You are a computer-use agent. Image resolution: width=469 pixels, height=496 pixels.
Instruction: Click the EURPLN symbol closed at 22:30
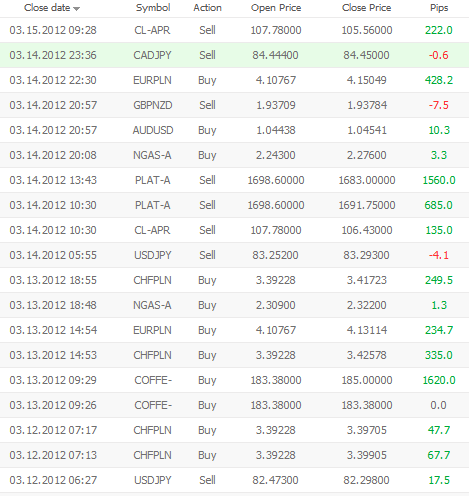(x=152, y=80)
